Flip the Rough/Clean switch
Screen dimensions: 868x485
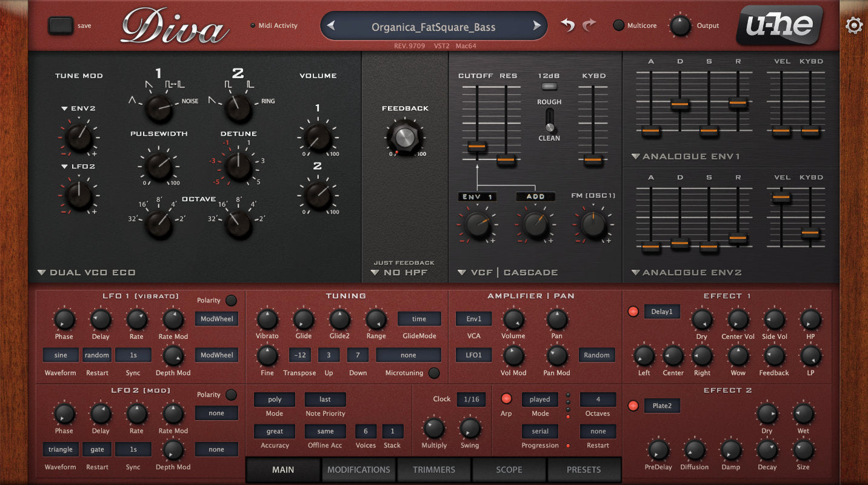pos(549,120)
